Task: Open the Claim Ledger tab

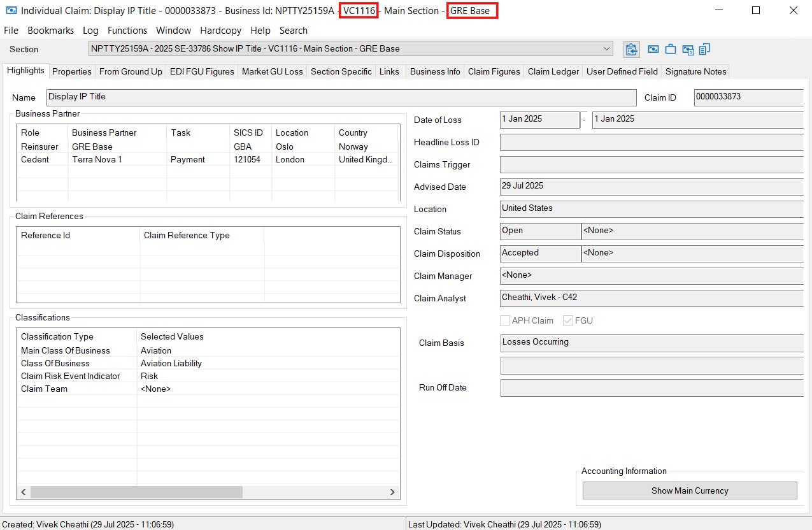Action: (x=553, y=71)
